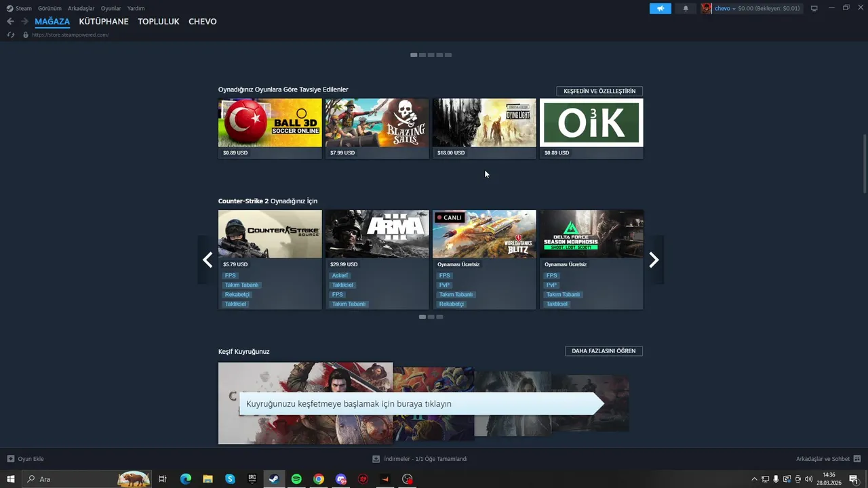Show previous Counter-Strike 2 recommendations with left arrow
The height and width of the screenshot is (488, 868).
point(208,260)
